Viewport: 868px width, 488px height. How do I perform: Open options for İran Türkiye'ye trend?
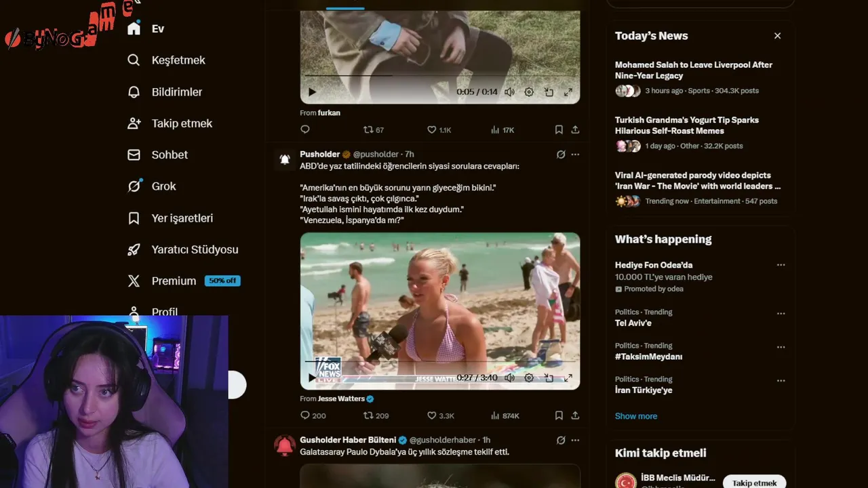tap(781, 381)
